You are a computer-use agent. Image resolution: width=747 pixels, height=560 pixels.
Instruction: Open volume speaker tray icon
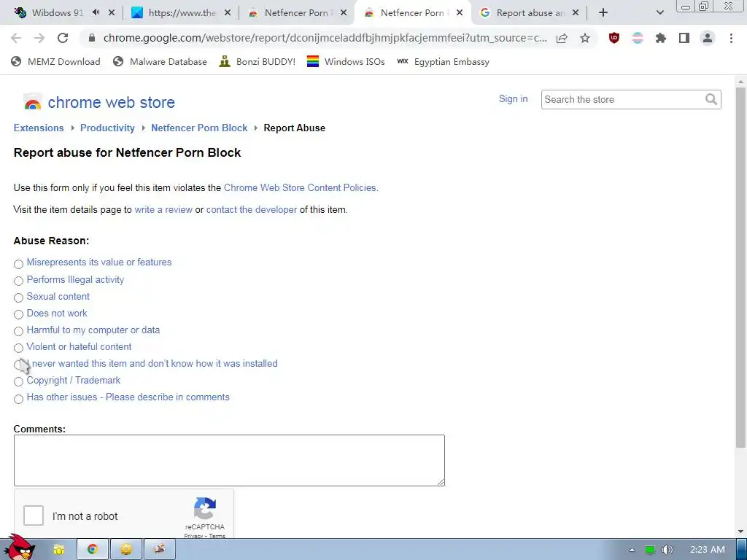point(667,550)
